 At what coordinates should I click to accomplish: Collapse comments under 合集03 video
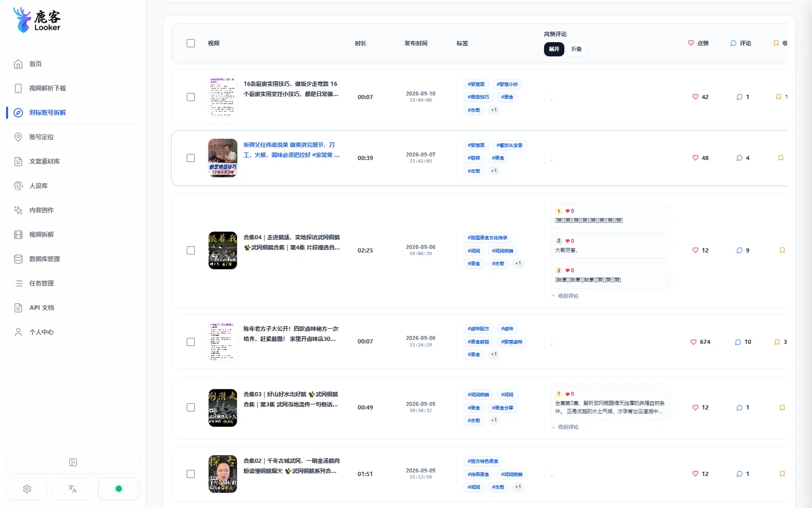[x=565, y=427]
